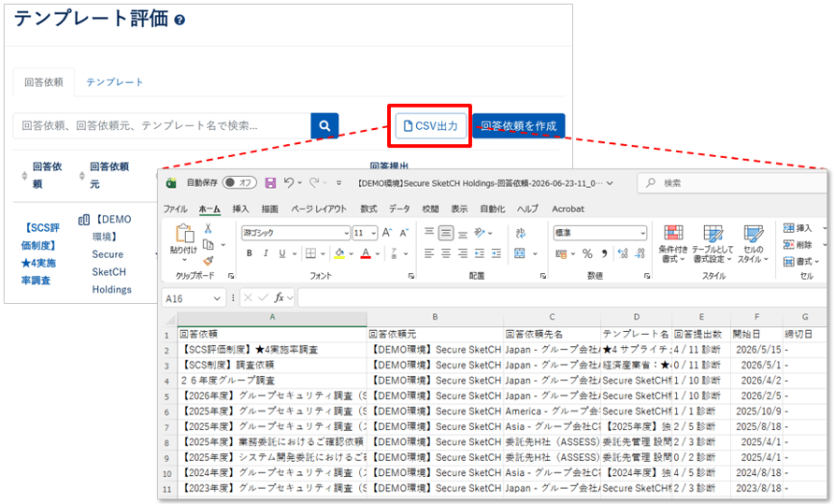The width and height of the screenshot is (834, 504).
Task: Click the Increase Indent icon
Action: 496,253
